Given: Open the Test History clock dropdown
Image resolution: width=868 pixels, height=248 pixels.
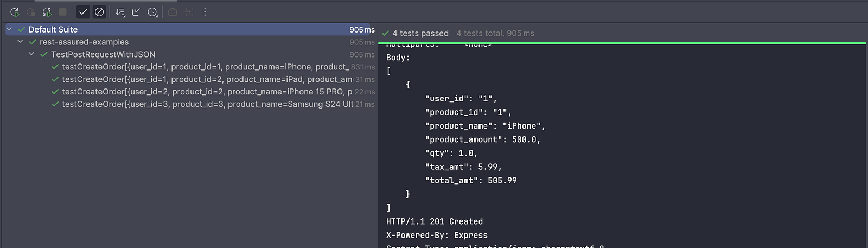Looking at the screenshot, I should click(x=153, y=12).
